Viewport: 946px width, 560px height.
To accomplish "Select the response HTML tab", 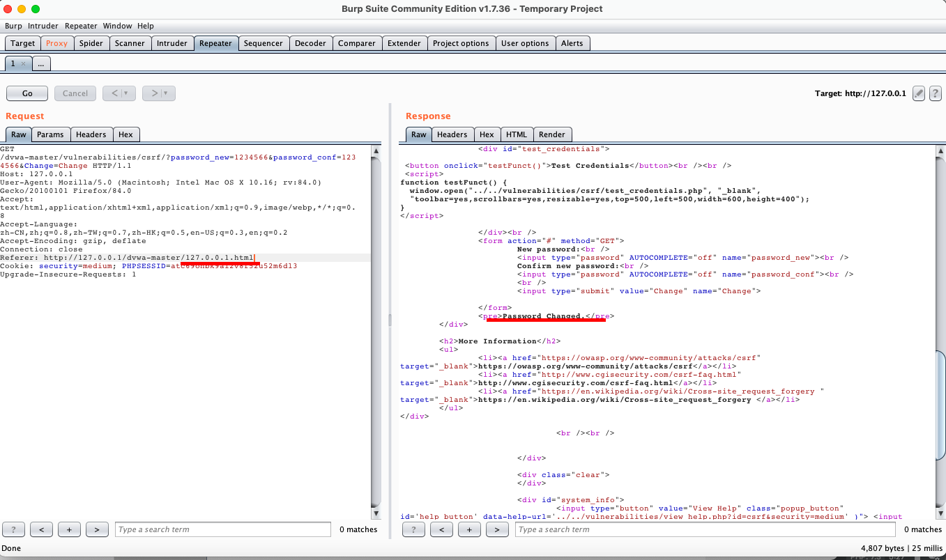I will point(517,134).
